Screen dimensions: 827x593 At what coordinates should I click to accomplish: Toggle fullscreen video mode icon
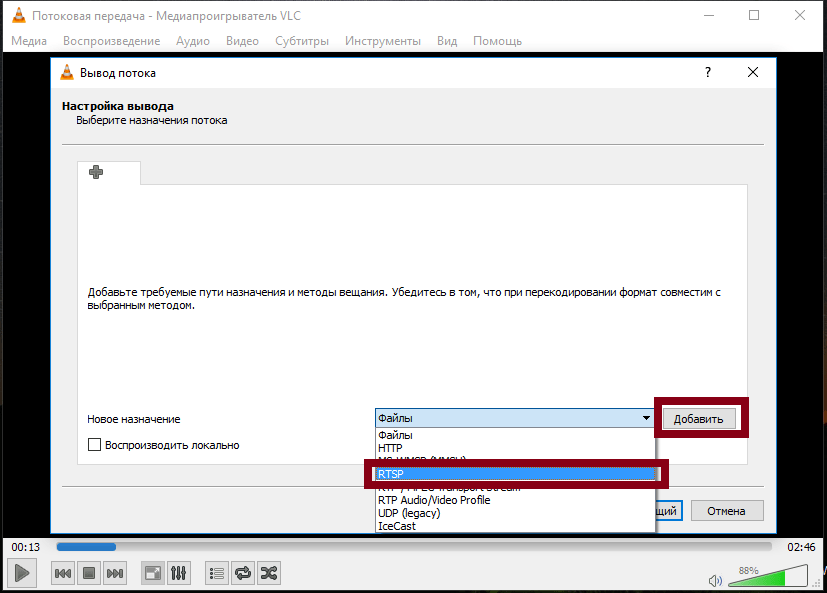pos(153,573)
